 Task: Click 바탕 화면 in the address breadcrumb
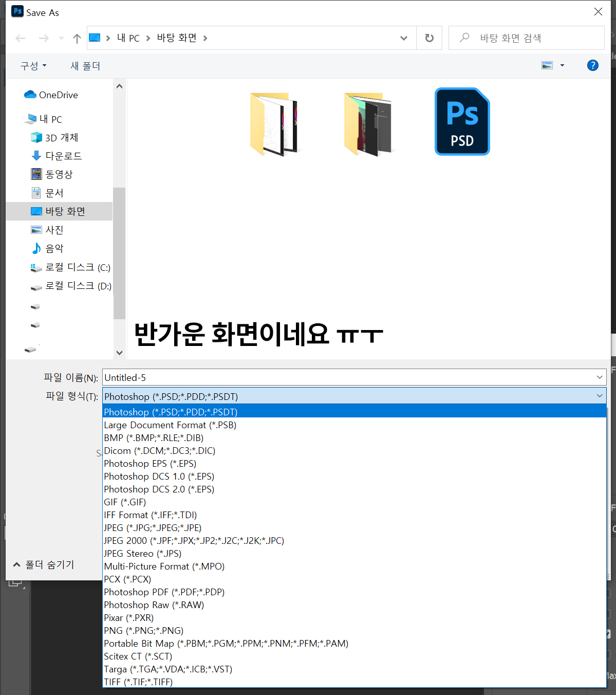(x=177, y=38)
